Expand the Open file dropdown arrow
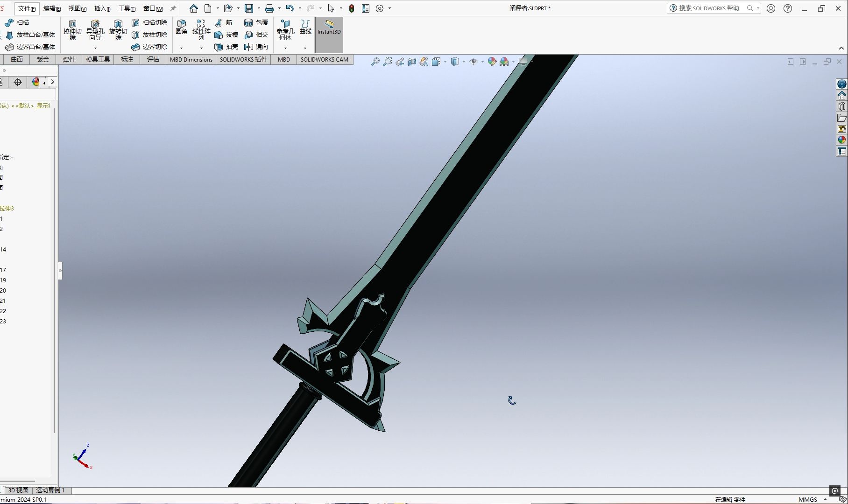848x504 pixels. point(238,8)
